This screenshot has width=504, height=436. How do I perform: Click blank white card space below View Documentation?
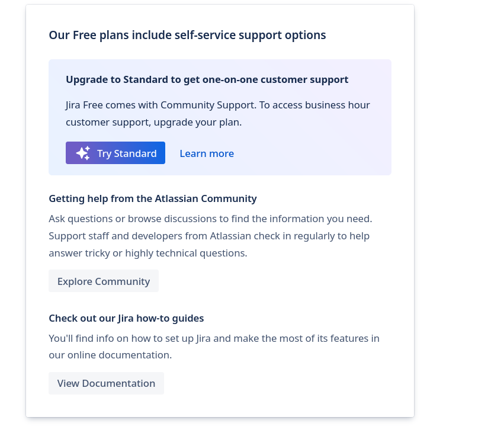pos(220,406)
